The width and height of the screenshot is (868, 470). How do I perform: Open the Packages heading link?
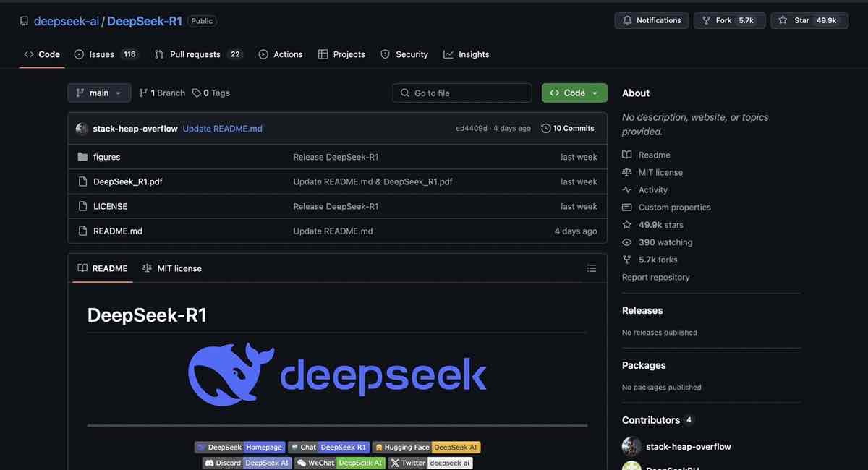tap(644, 365)
